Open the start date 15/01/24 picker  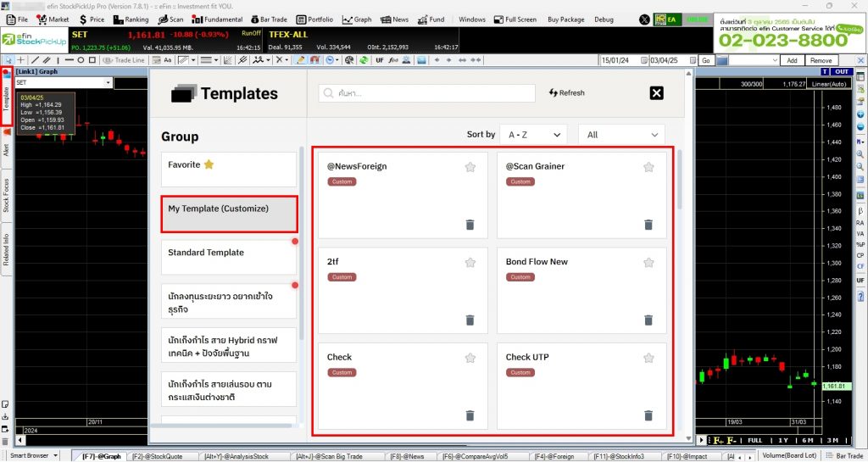644,60
